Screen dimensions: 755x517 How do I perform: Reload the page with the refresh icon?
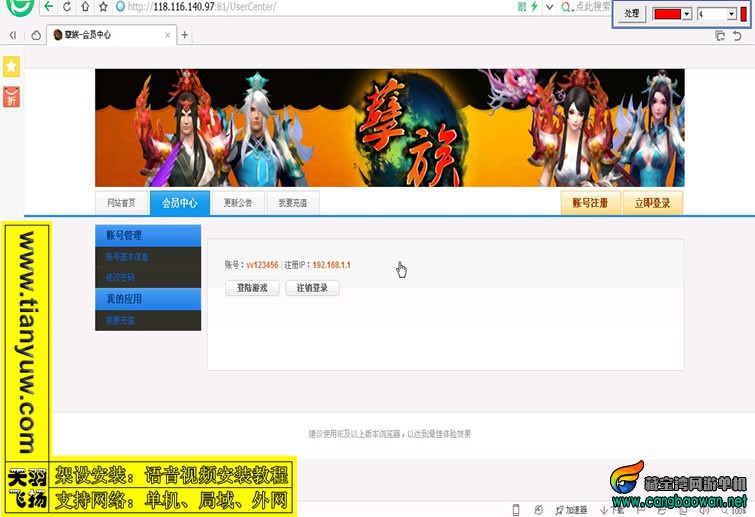pyautogui.click(x=67, y=7)
